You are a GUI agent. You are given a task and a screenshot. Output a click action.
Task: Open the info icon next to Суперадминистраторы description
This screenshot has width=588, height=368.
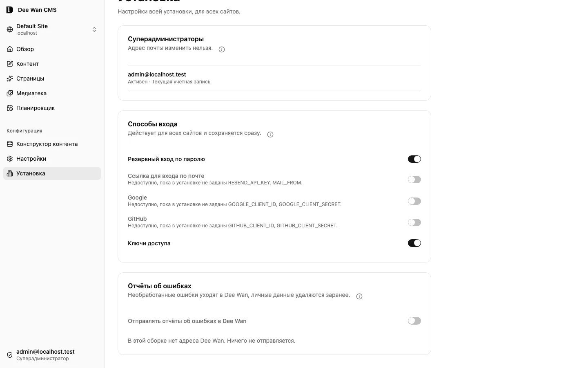pyautogui.click(x=222, y=49)
